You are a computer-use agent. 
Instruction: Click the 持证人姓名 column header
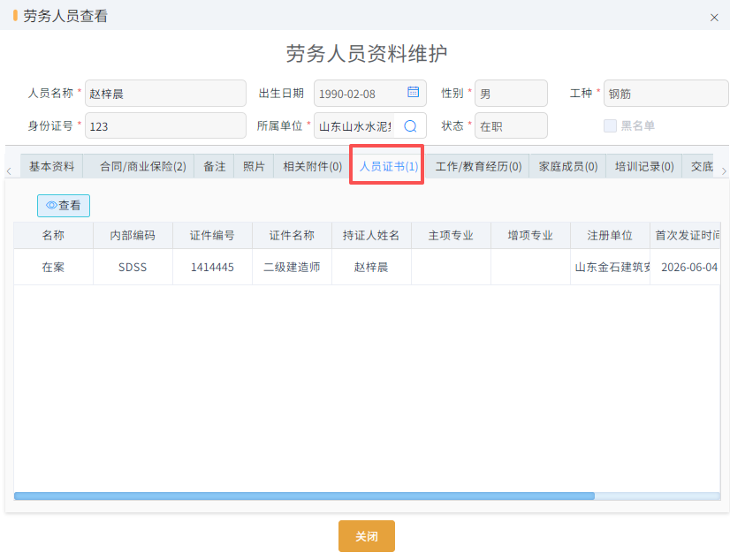[x=371, y=235]
